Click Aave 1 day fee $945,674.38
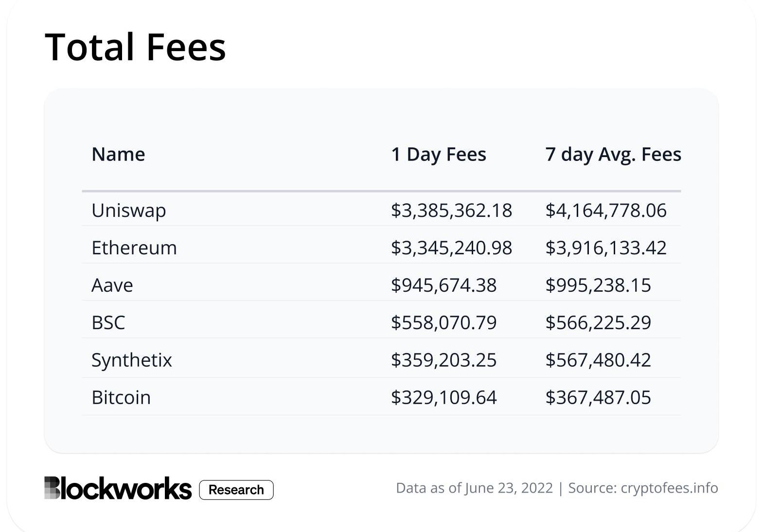Viewport: 763px width, 532px height. (444, 285)
